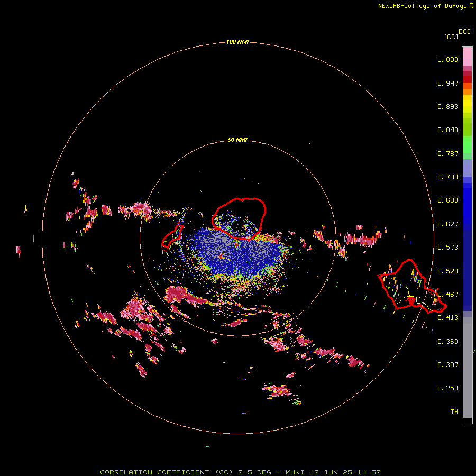Select the 0.360 scale value
Viewport: 476px width, 476px height.
(x=448, y=342)
